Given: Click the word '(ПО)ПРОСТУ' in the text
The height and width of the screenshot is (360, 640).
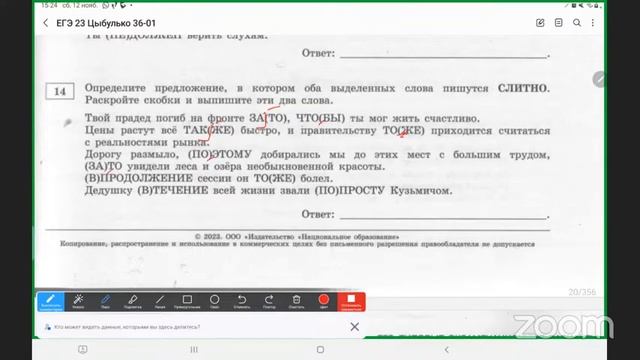Looking at the screenshot, I should [350, 191].
